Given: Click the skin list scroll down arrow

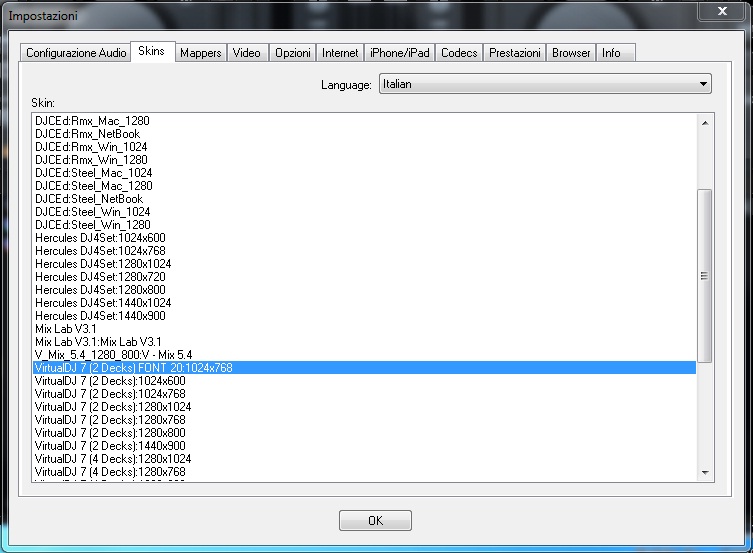Looking at the screenshot, I should coord(704,472).
